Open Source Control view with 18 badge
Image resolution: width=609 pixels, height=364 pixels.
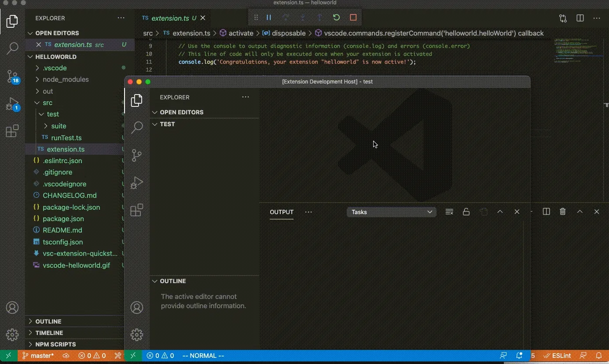coord(12,76)
